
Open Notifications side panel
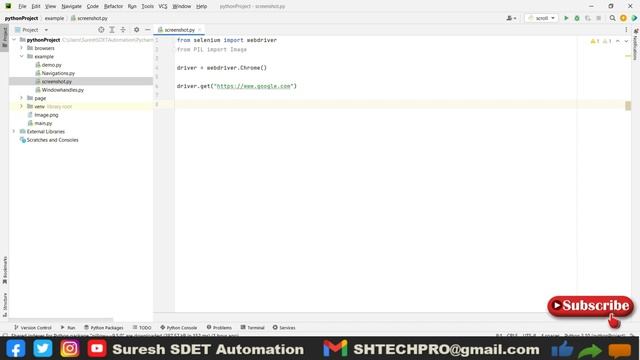636,44
